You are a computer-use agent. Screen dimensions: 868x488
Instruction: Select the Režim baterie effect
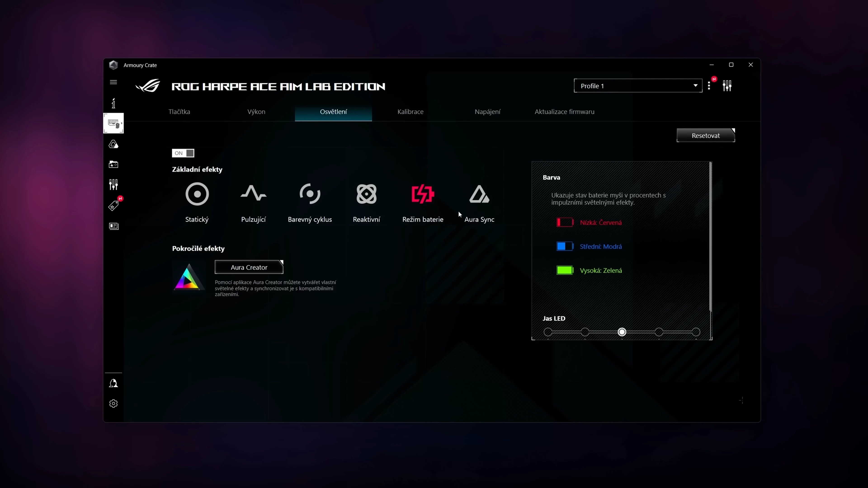(422, 203)
